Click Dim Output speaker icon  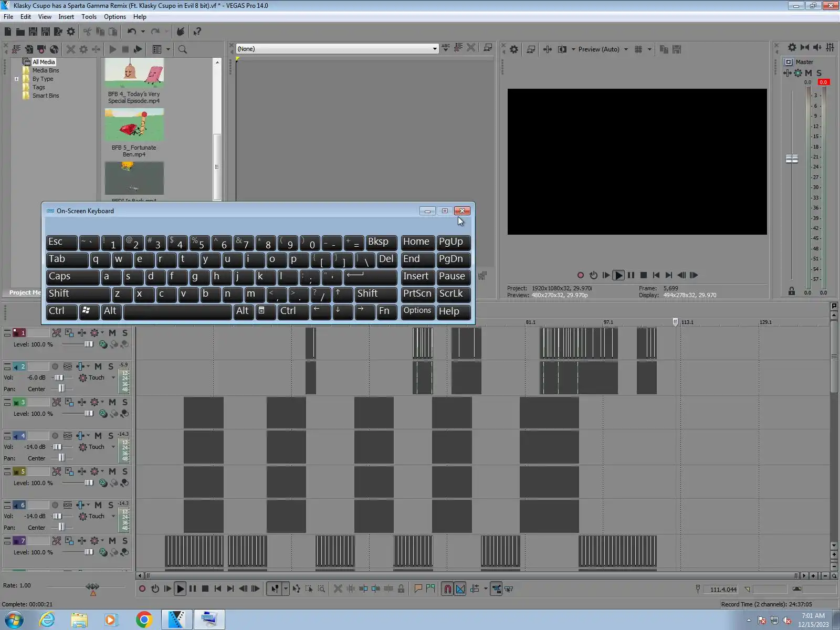coord(817,47)
